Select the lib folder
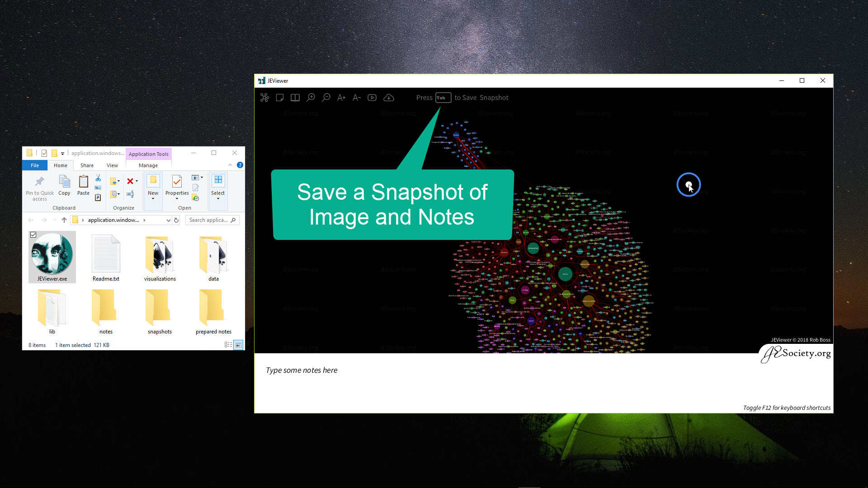868x488 pixels. point(52,311)
